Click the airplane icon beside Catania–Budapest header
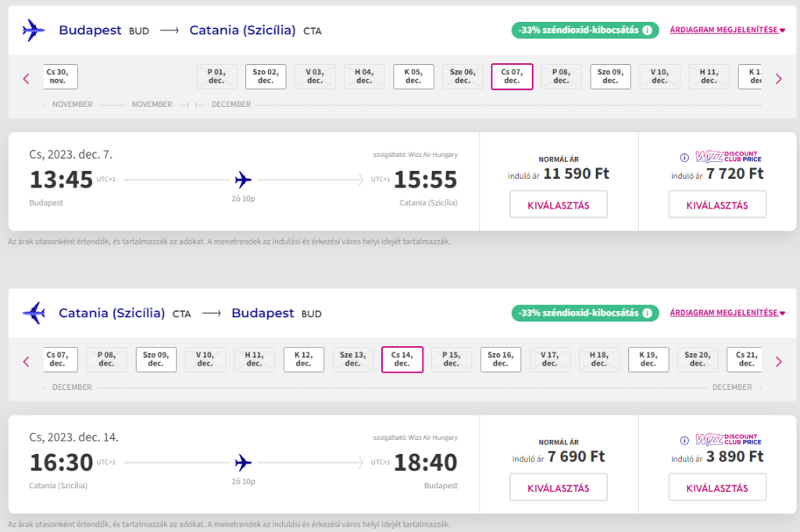 34,313
